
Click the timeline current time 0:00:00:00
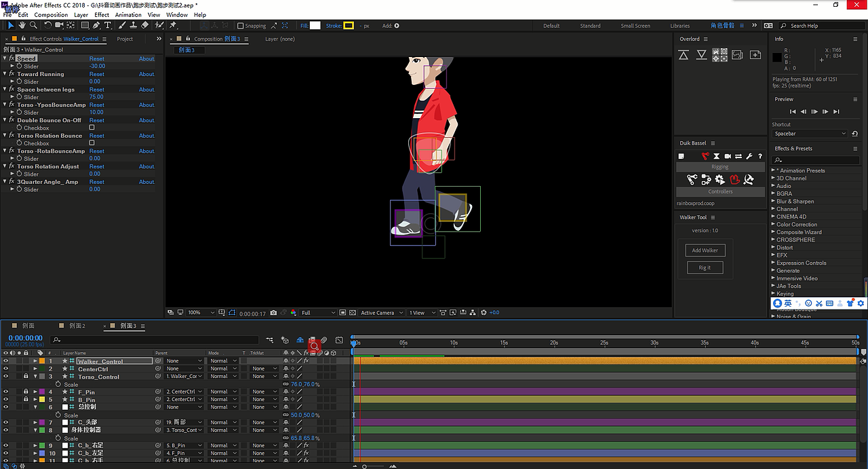tap(26, 337)
